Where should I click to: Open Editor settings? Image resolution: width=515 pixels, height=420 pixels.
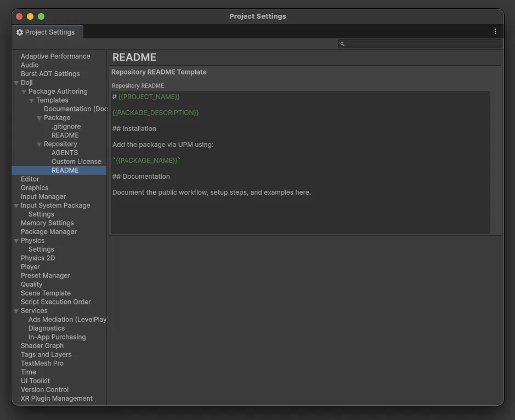[30, 179]
